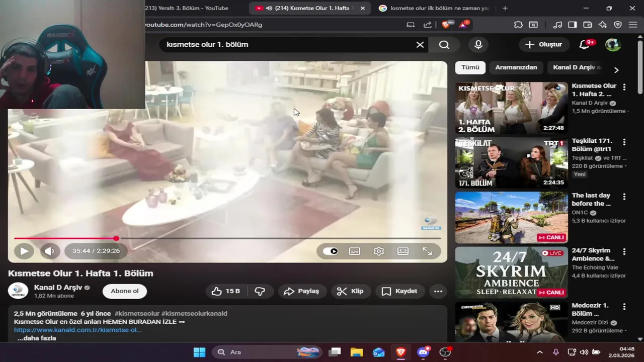The image size is (644, 362).
Task: Open the more actions menu beside Kaydet
Action: click(438, 291)
